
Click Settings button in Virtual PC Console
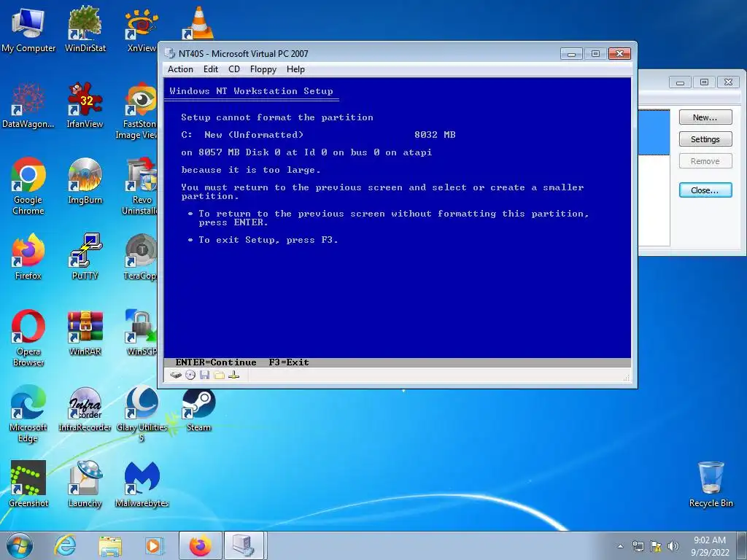pos(705,139)
